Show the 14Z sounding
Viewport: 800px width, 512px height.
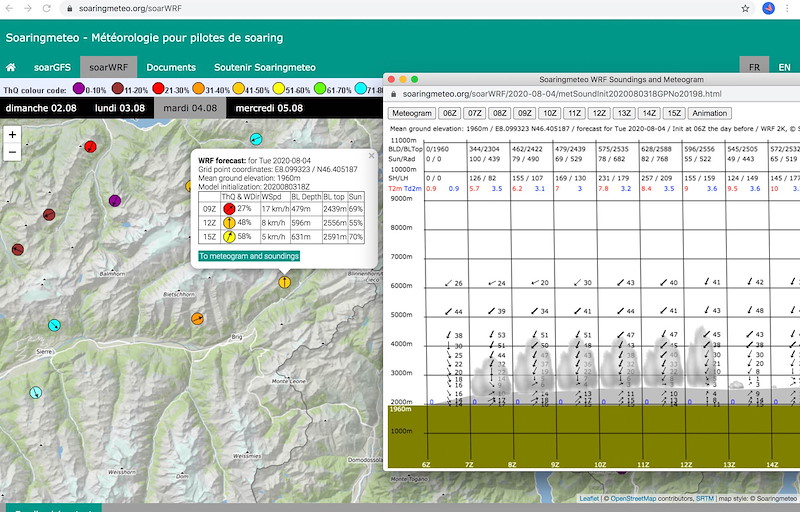(x=649, y=113)
